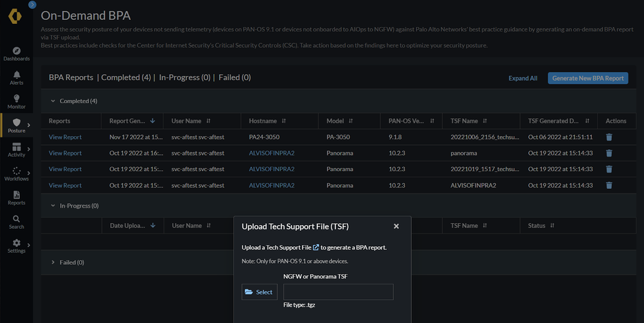This screenshot has width=644, height=323.
Task: Open the Activity sidebar icon
Action: click(16, 150)
